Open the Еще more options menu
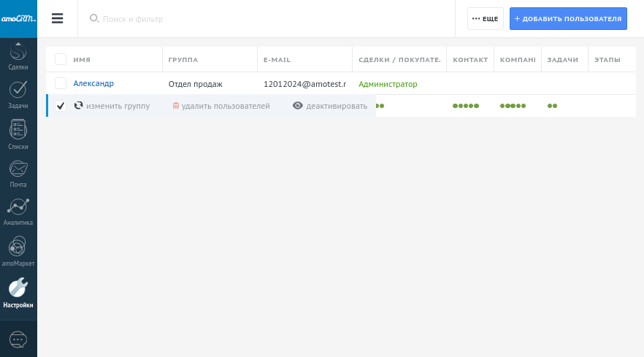Viewport: 644px width, 357px height. (x=485, y=18)
